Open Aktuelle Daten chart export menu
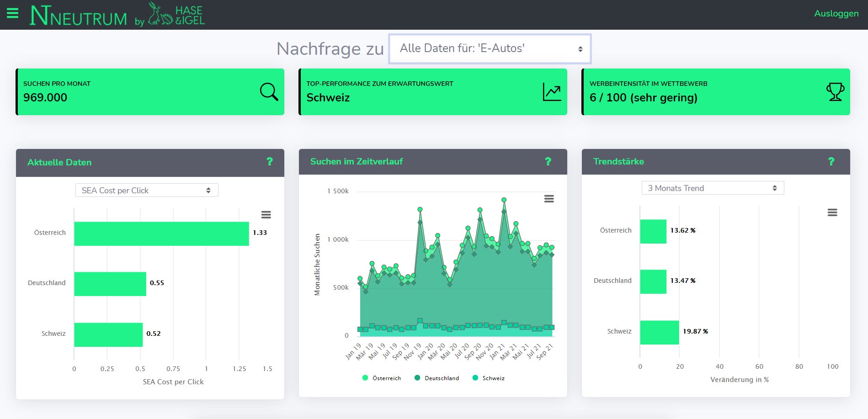 266,215
